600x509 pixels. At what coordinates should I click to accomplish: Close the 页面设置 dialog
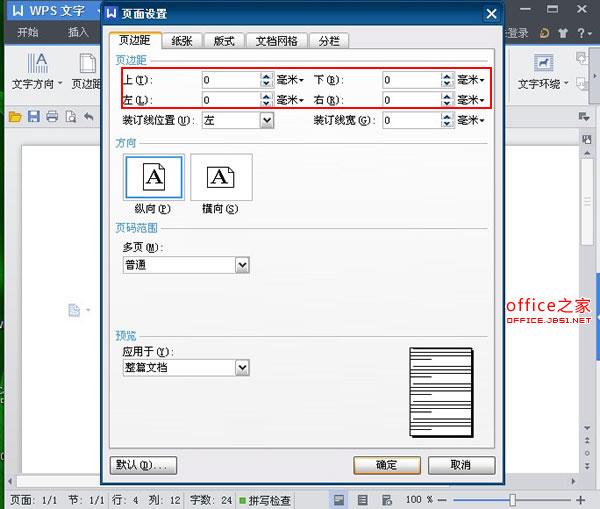click(491, 14)
